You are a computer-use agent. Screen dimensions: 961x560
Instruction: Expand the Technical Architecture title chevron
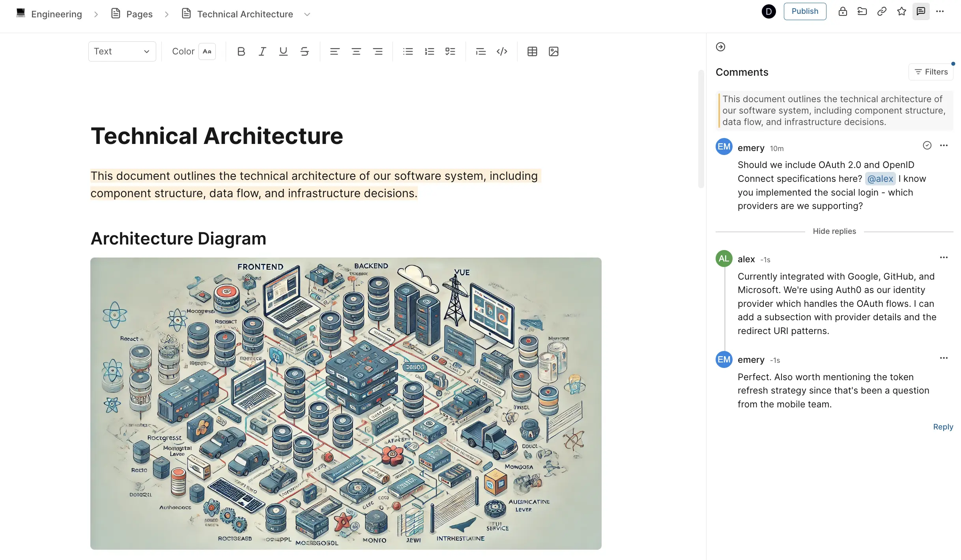307,15
